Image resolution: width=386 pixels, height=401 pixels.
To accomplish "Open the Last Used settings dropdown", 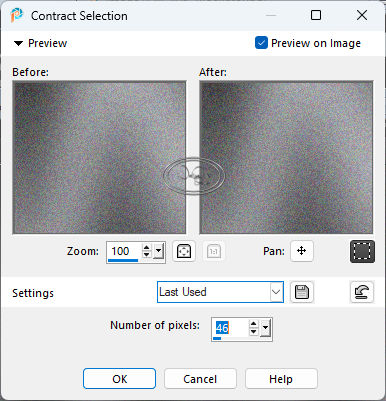I will (x=220, y=292).
